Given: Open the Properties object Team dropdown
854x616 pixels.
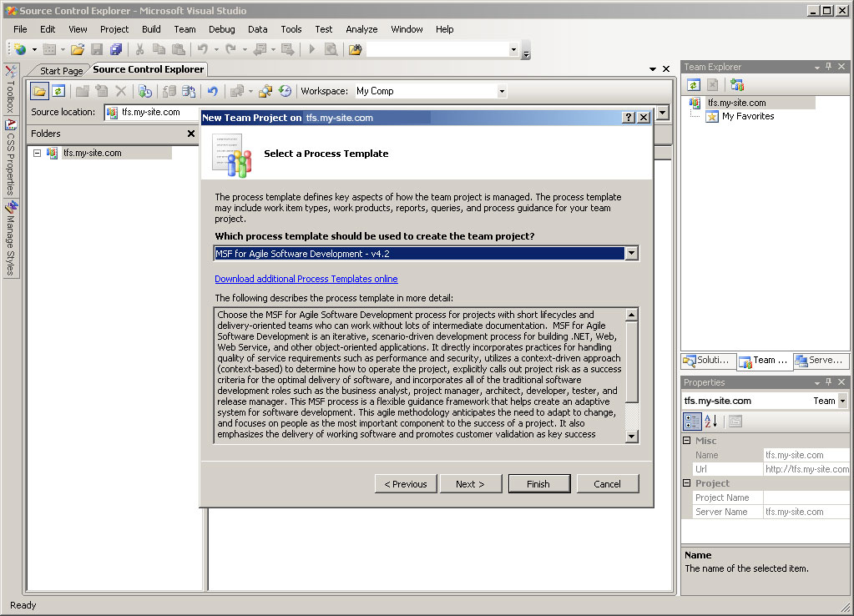Looking at the screenshot, I should click(842, 401).
